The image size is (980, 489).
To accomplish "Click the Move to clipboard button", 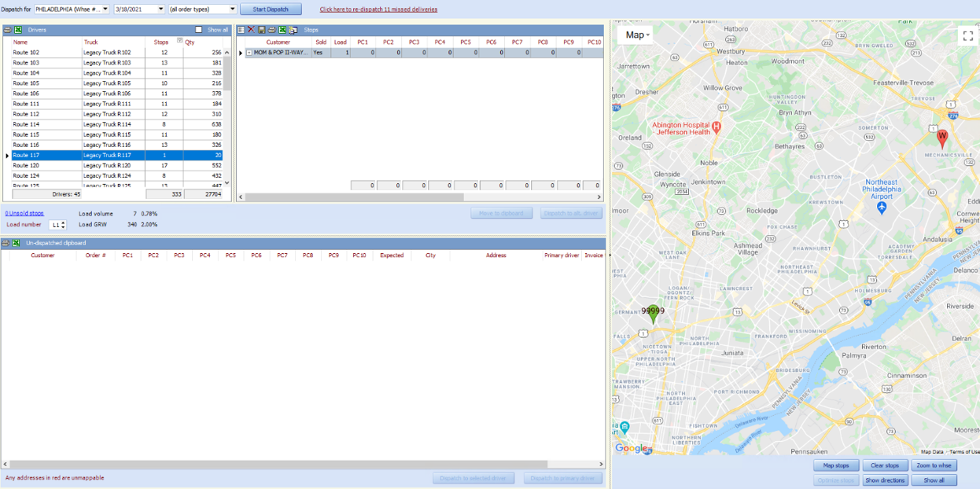I will tap(502, 213).
